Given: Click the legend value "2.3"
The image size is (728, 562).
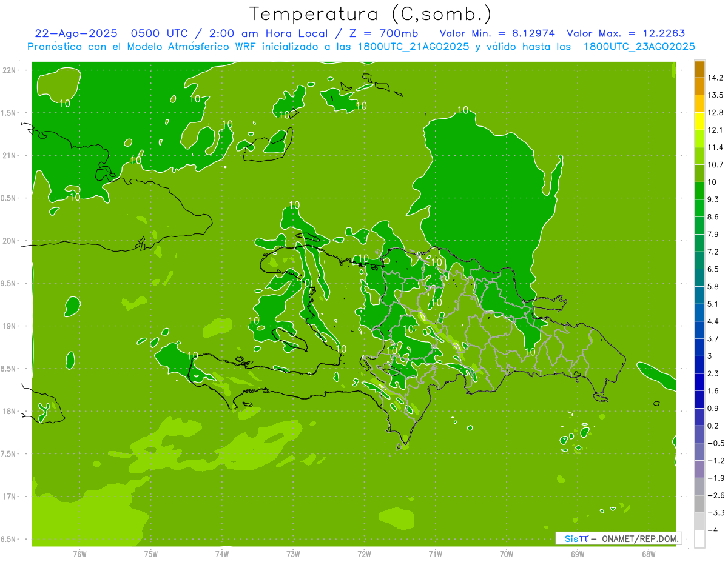Looking at the screenshot, I should 713,374.
